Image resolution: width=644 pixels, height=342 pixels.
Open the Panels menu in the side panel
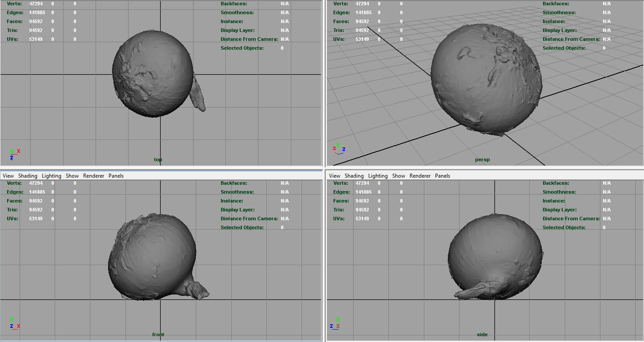click(x=443, y=176)
